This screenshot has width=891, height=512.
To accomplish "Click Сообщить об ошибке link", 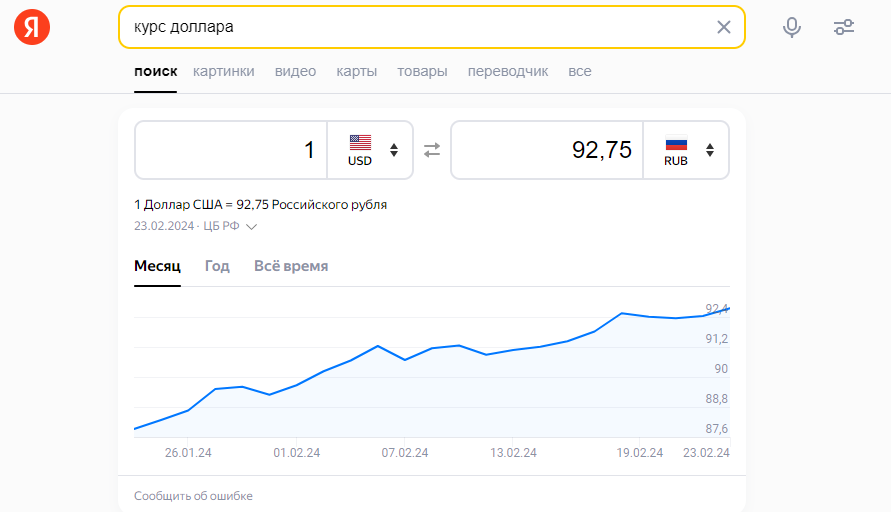I will coord(193,496).
